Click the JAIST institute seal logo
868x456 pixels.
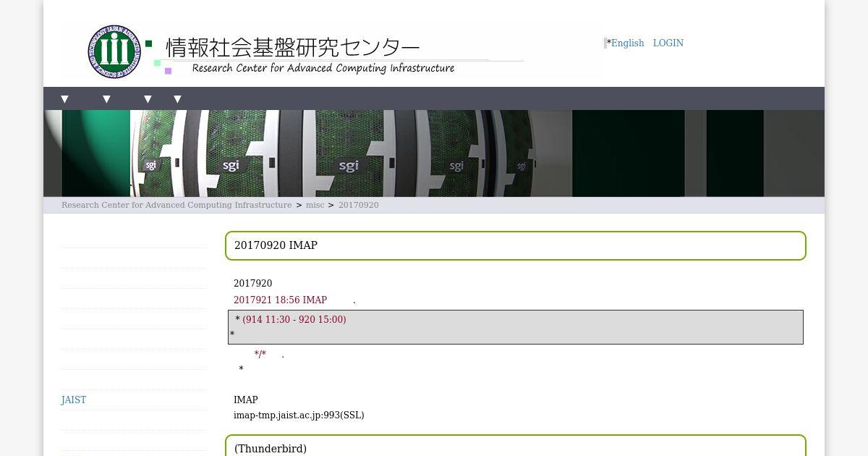[x=114, y=51]
